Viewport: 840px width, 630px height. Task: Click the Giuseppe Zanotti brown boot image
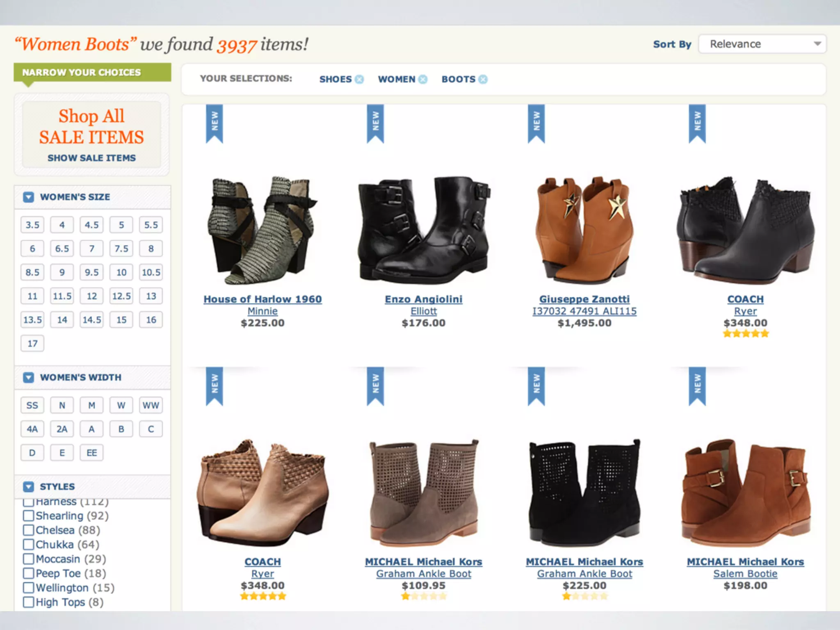pyautogui.click(x=584, y=230)
